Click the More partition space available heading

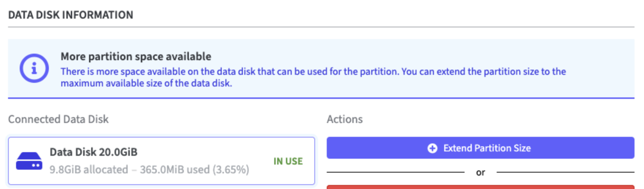coord(136,57)
